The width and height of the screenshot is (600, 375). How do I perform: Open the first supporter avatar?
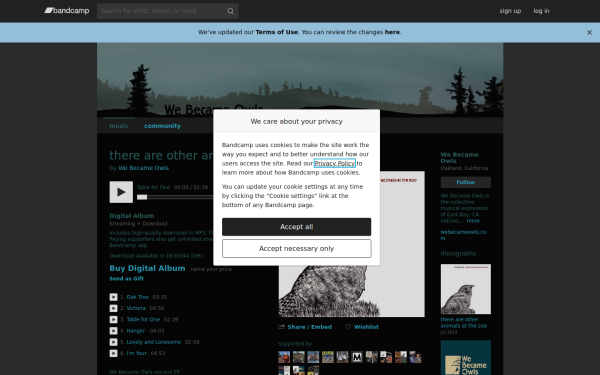point(284,357)
